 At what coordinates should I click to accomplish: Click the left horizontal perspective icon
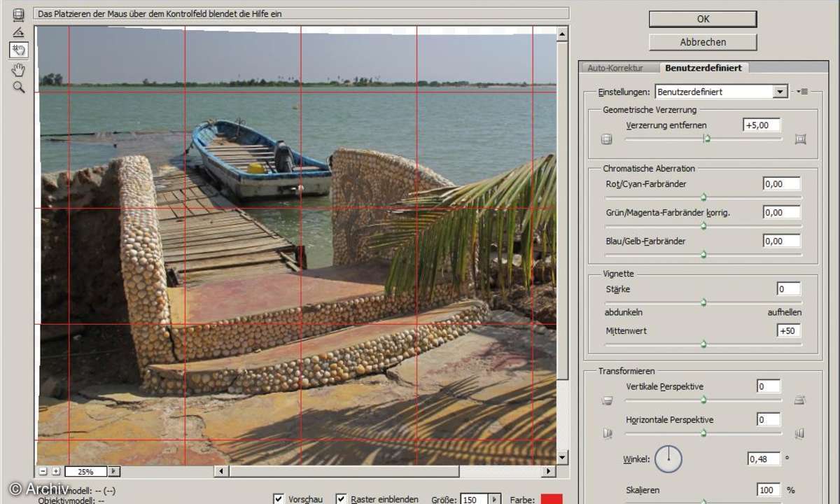point(607,433)
